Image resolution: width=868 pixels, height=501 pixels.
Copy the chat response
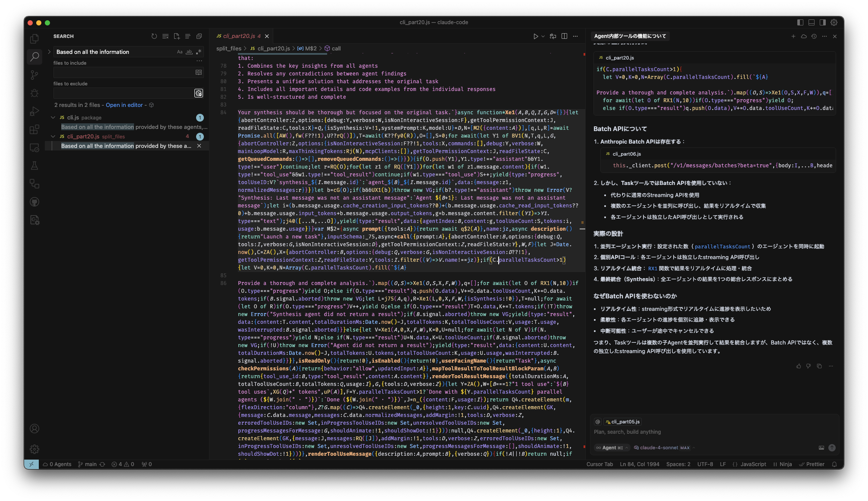[x=819, y=366]
